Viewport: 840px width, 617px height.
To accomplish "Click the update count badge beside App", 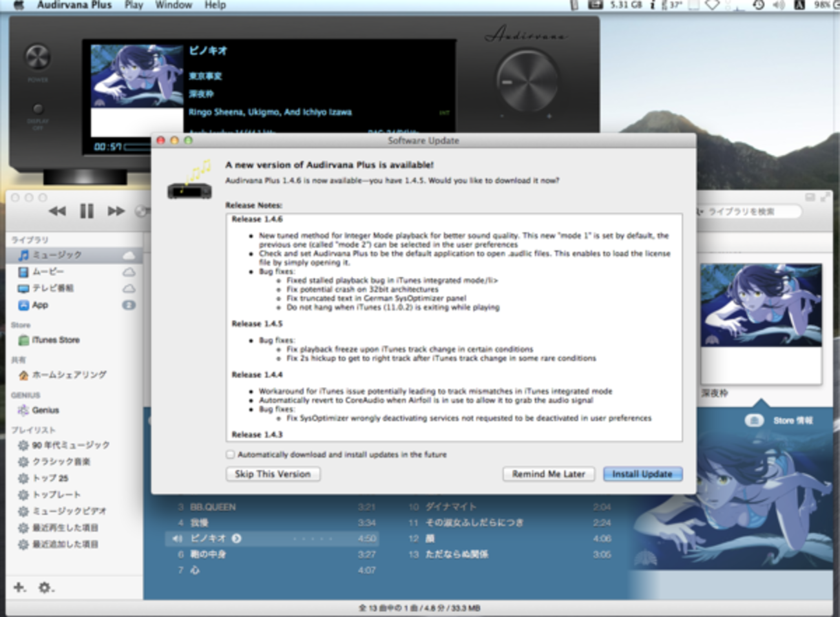I will pos(129,305).
